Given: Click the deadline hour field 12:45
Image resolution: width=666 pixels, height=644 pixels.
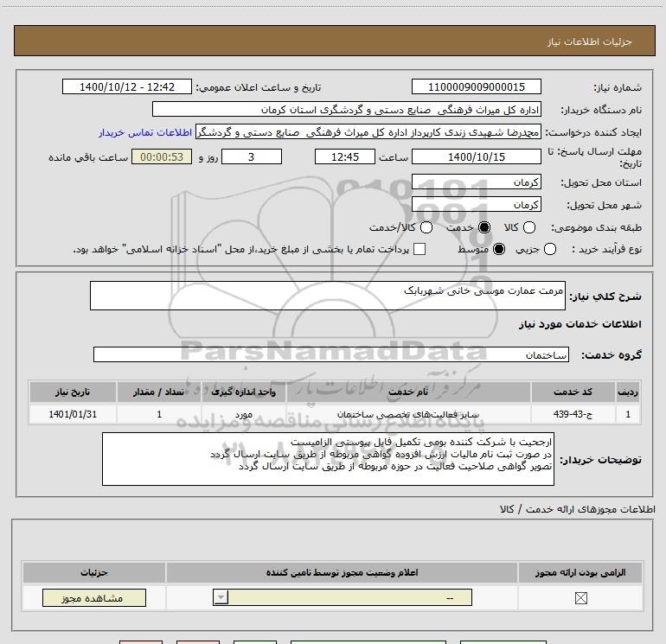Looking at the screenshot, I should 345,156.
